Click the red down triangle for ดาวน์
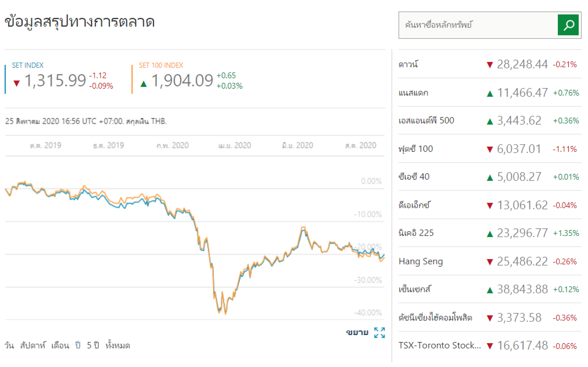 tap(490, 64)
